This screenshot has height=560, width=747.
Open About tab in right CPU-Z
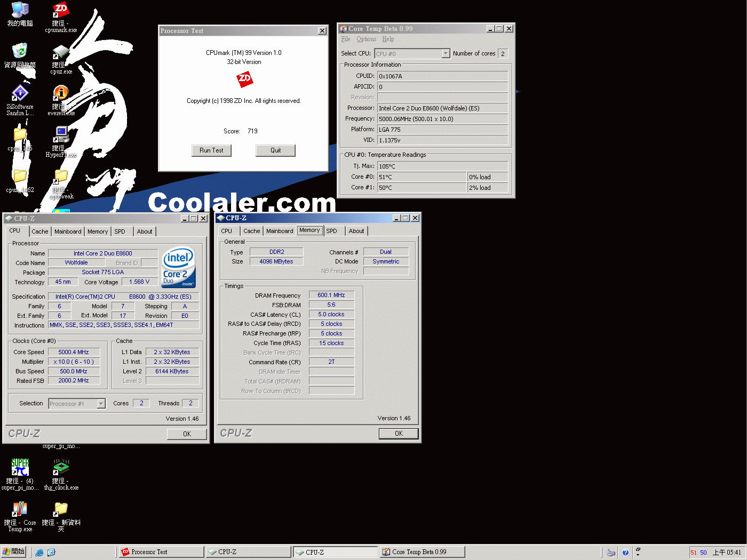(x=356, y=231)
